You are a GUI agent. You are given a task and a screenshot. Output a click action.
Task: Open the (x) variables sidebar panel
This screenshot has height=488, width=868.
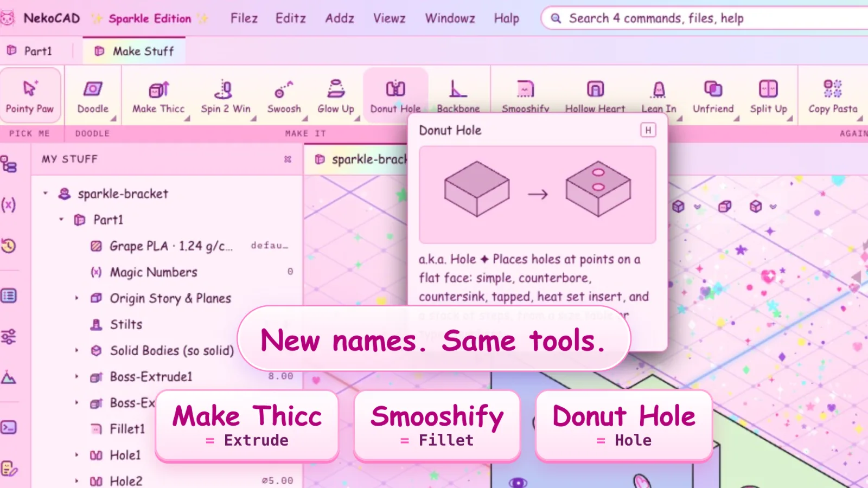coord(9,204)
